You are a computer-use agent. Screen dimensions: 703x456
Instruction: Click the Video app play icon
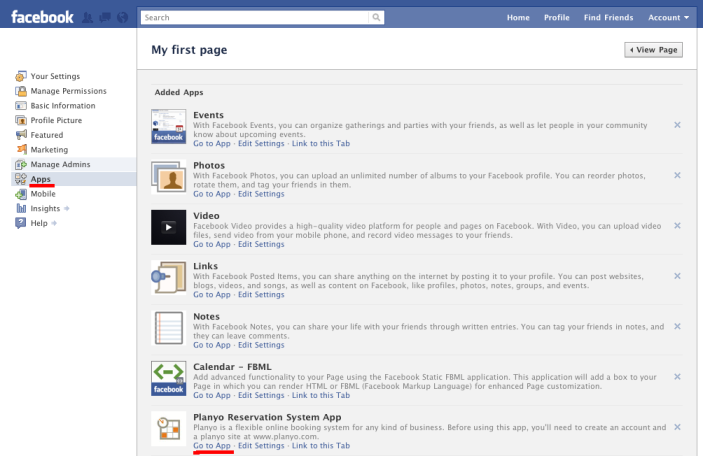tap(166, 226)
